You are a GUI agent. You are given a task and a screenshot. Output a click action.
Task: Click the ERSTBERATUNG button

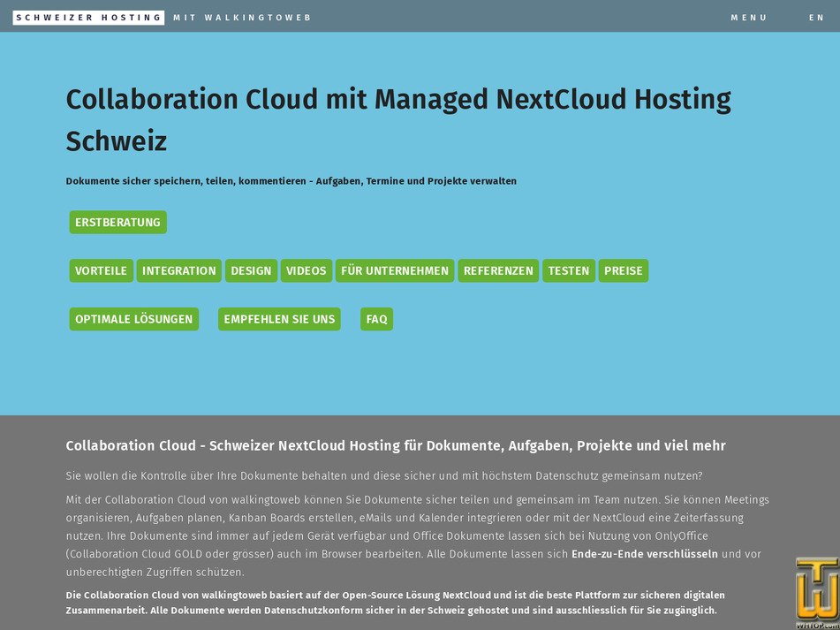click(x=117, y=222)
